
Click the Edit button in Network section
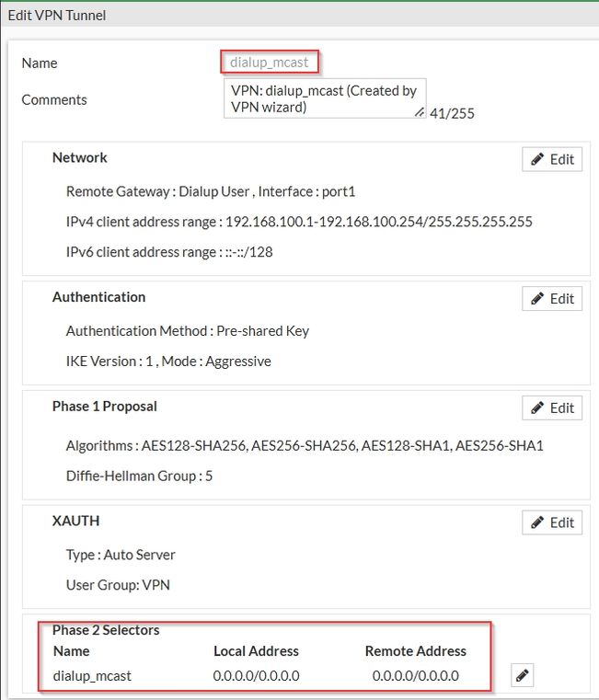tap(552, 159)
